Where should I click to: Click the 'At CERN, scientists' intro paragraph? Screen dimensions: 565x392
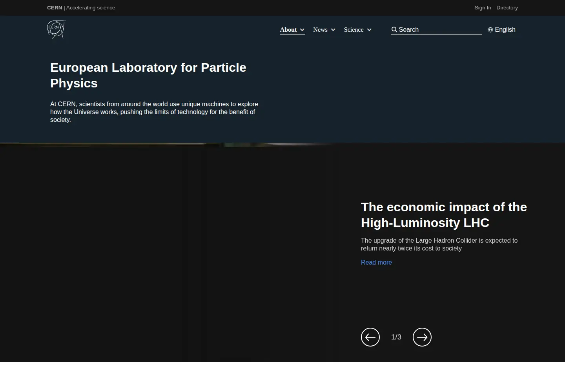tap(154, 112)
